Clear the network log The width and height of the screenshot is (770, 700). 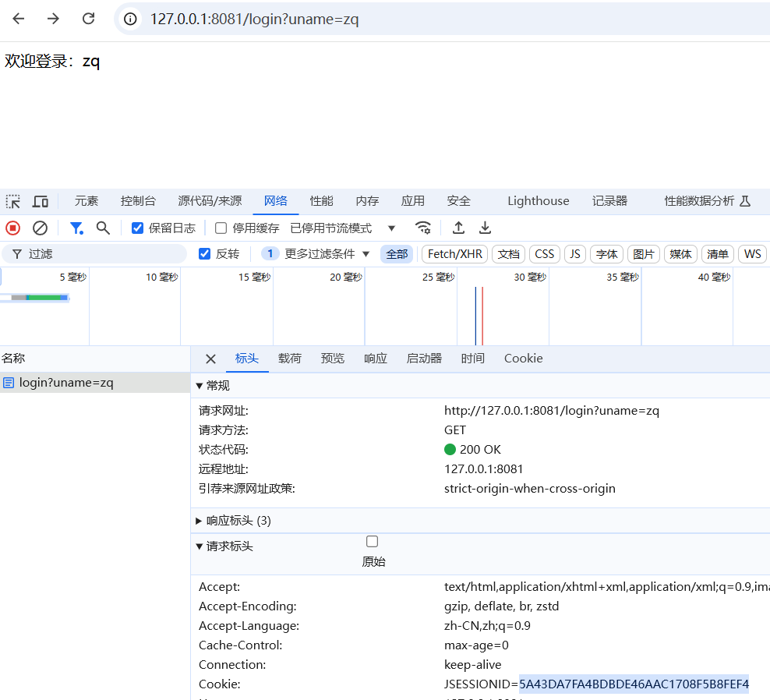click(40, 228)
